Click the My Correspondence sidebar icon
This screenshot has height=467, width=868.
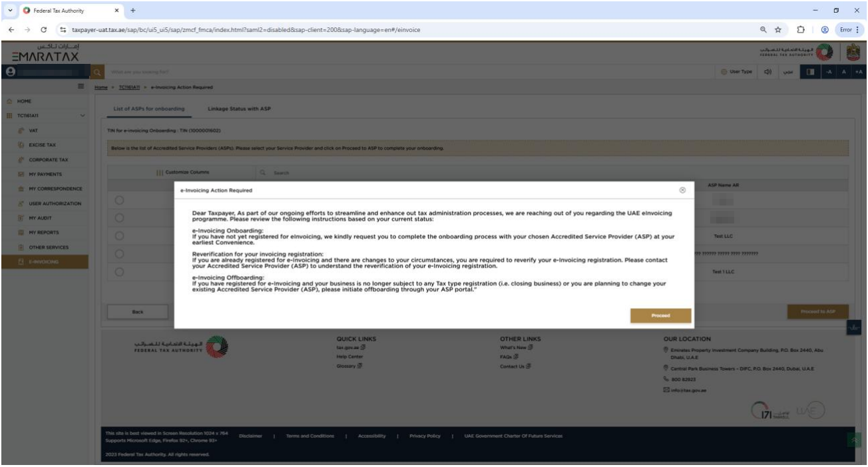(x=21, y=190)
